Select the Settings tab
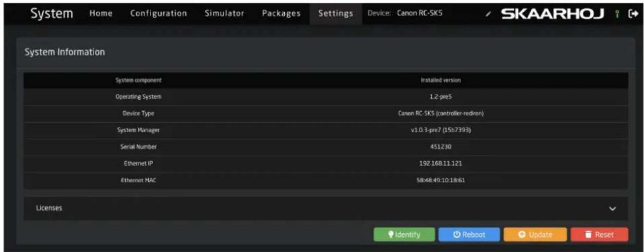644x252 pixels. click(335, 13)
